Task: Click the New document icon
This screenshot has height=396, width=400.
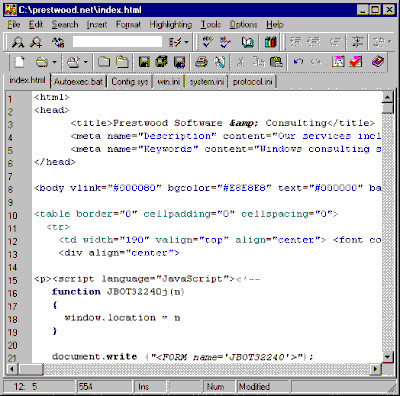Action: tap(19, 62)
